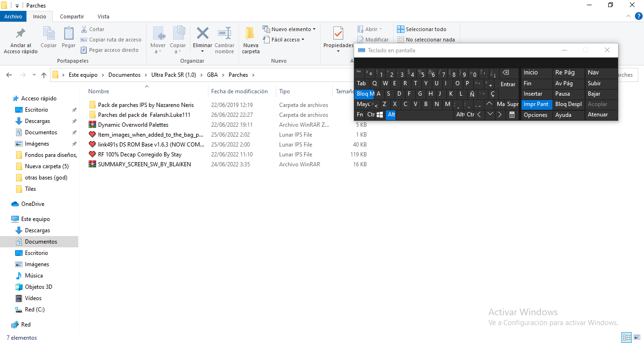Open the recent locations chevron next to navigation arrows

pos(34,75)
